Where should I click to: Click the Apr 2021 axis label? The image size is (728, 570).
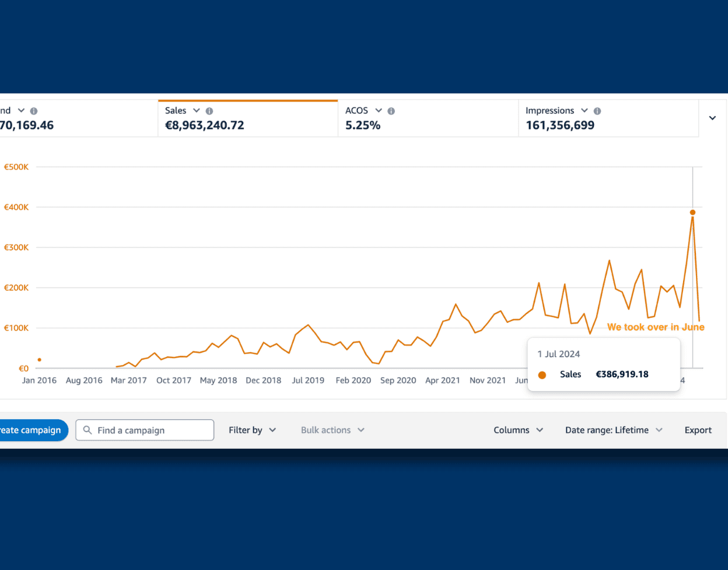click(x=443, y=381)
